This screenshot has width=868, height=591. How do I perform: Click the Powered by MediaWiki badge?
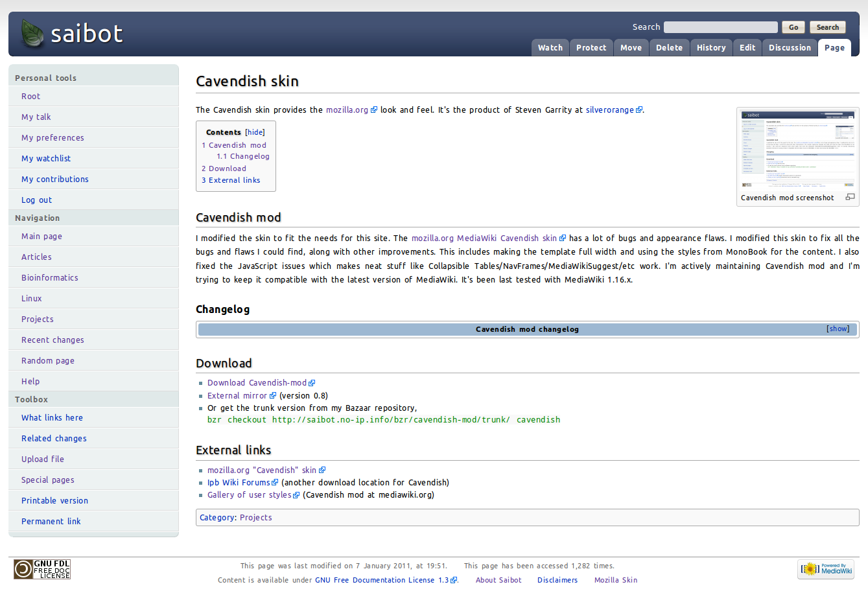(x=826, y=569)
